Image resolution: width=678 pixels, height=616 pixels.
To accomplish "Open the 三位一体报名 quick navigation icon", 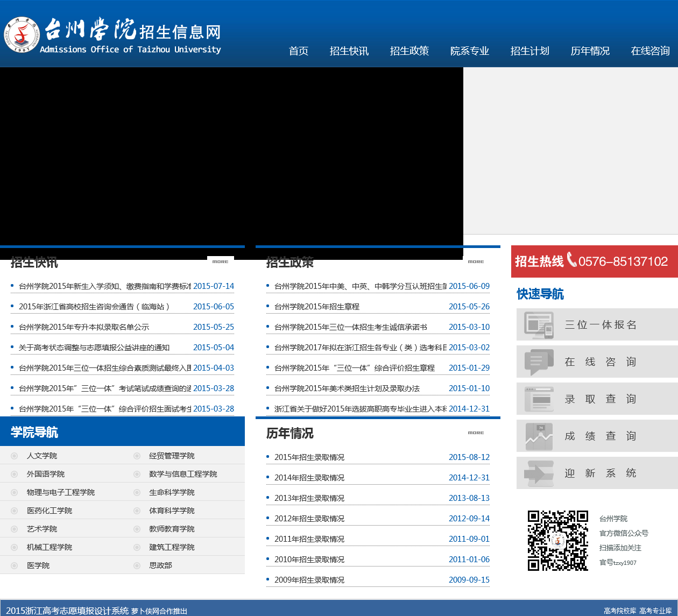I will pos(539,324).
